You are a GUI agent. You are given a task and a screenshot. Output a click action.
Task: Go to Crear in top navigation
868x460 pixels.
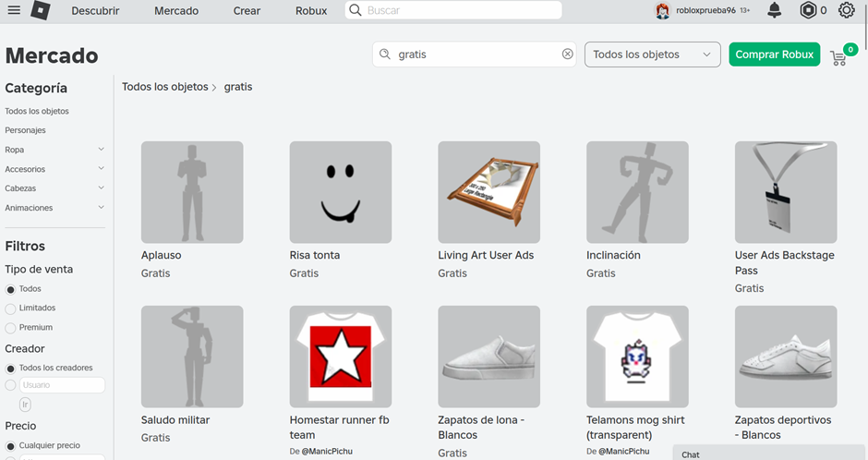(247, 10)
